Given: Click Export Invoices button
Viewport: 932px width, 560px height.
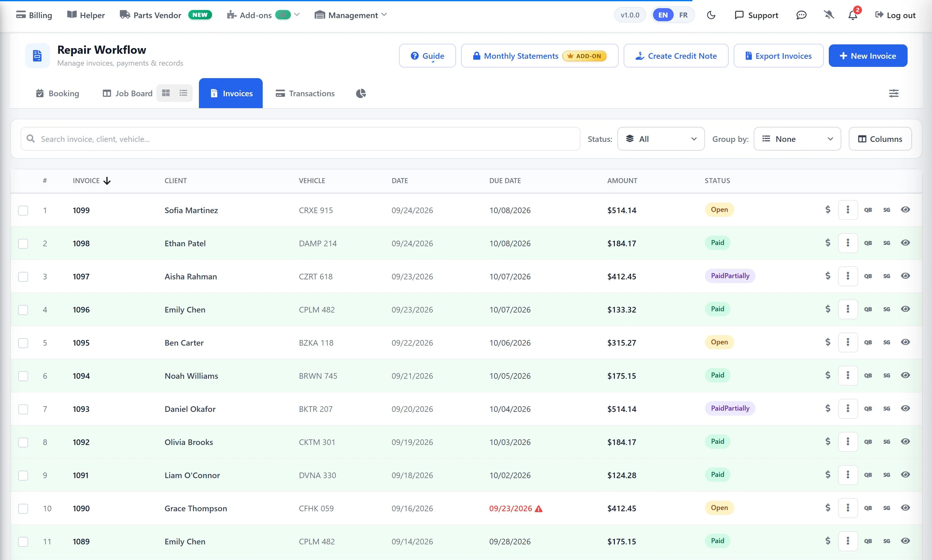Looking at the screenshot, I should tap(778, 56).
